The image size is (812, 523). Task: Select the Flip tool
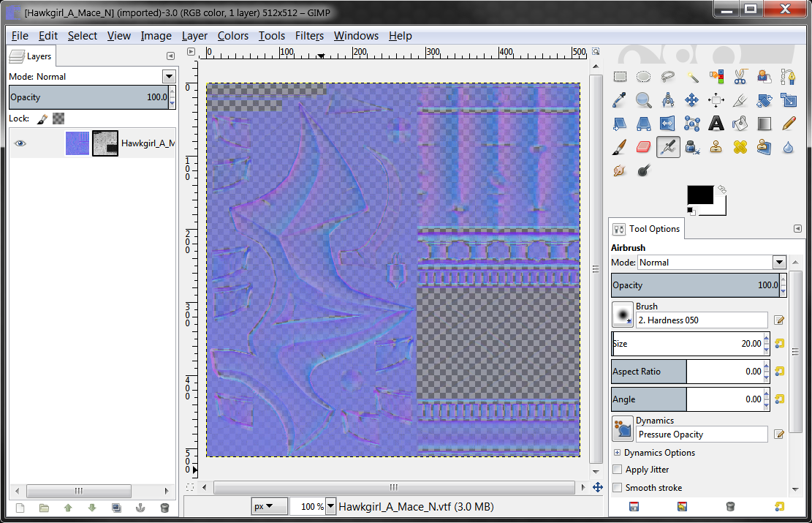[x=668, y=124]
